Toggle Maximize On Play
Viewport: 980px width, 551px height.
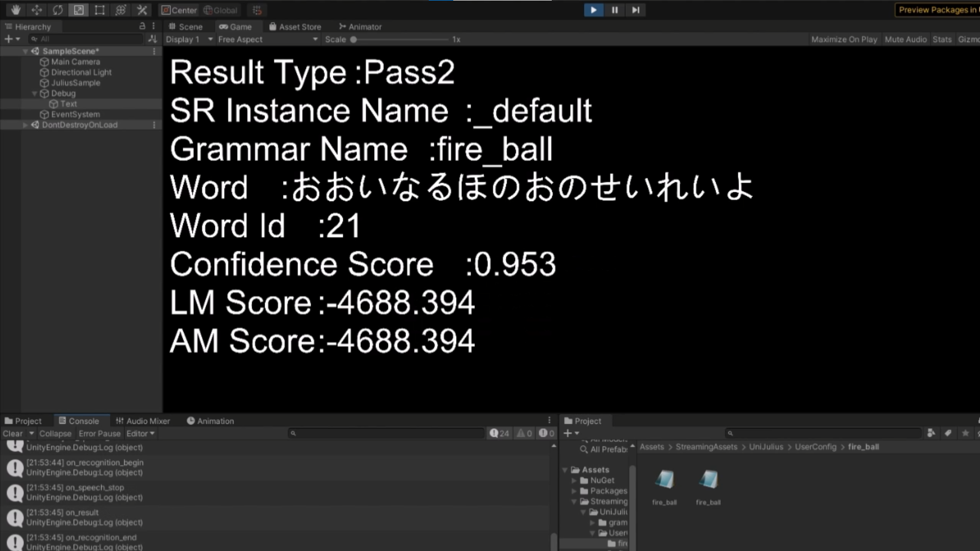[844, 39]
